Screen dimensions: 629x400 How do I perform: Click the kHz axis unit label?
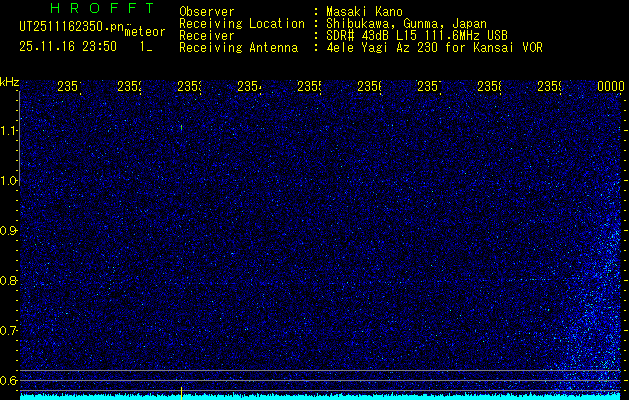tap(9, 81)
